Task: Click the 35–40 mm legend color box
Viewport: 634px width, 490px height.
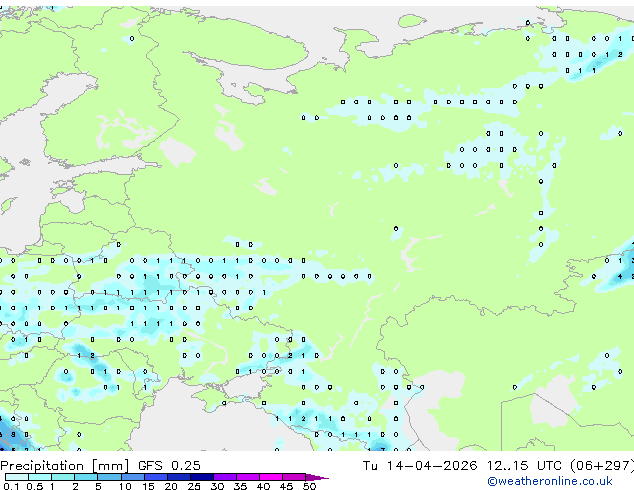Action: tap(248, 477)
